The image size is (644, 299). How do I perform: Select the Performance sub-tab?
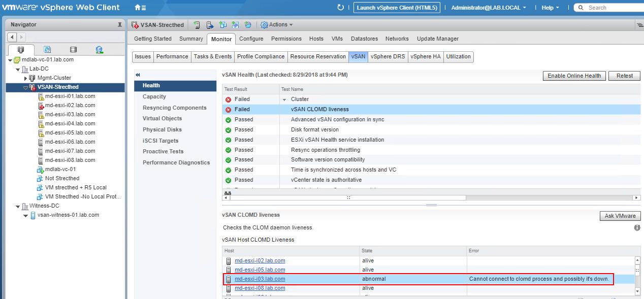tap(172, 57)
